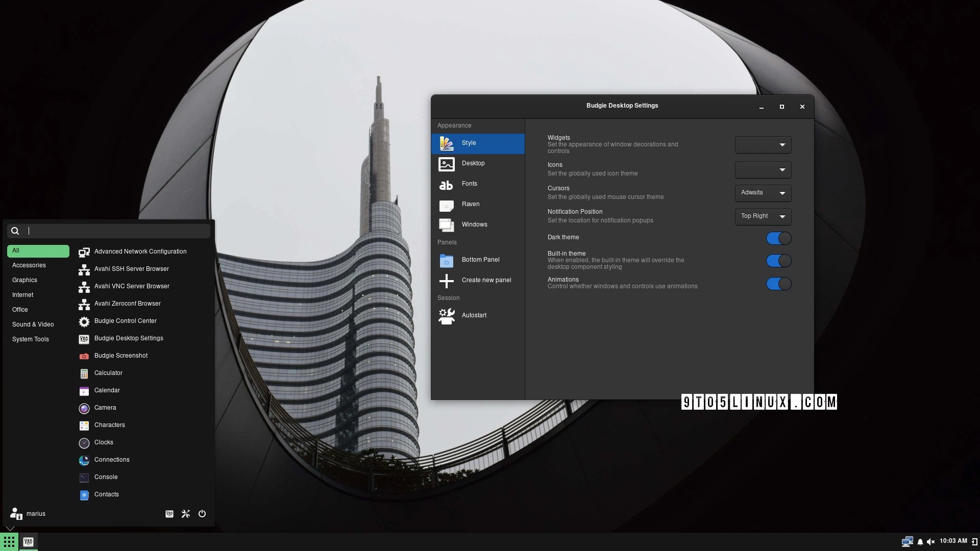Click the marius username label

pyautogui.click(x=36, y=514)
